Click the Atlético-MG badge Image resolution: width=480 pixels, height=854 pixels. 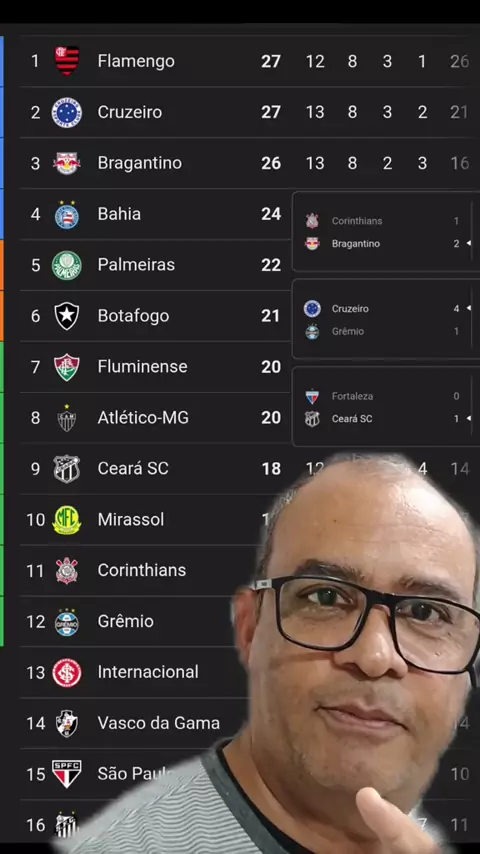click(67, 418)
